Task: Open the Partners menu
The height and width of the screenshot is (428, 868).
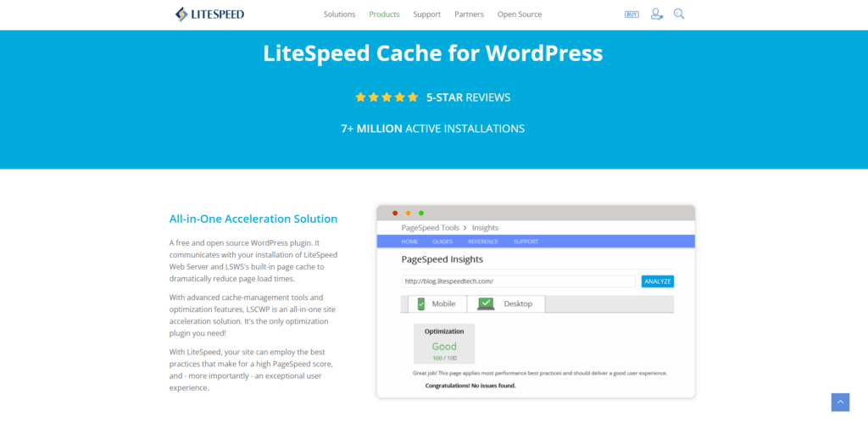Action: coord(469,14)
